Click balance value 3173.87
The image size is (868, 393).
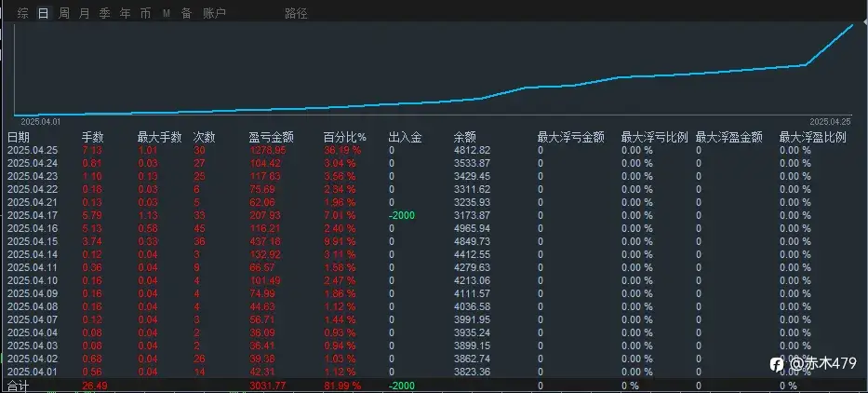[x=473, y=216]
